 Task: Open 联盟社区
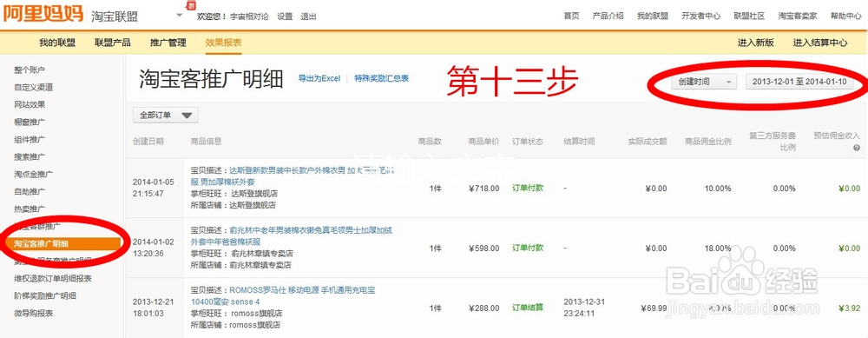pyautogui.click(x=749, y=16)
